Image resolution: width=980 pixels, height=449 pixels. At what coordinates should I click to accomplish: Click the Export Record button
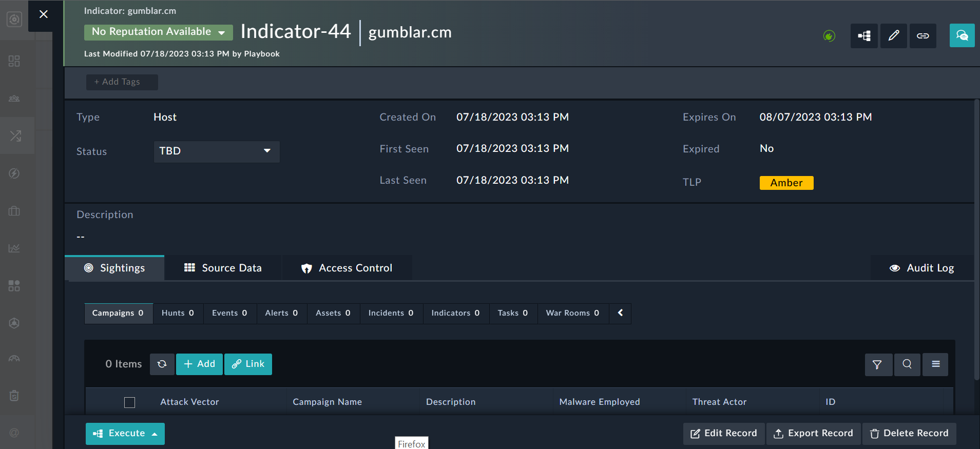coord(813,434)
